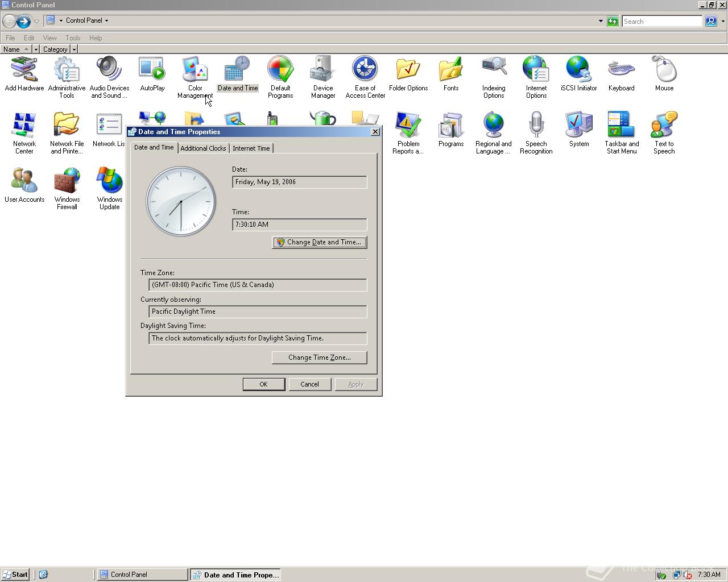728x582 pixels.
Task: Expand the Control Panel breadcrumb arrow
Action: point(106,20)
